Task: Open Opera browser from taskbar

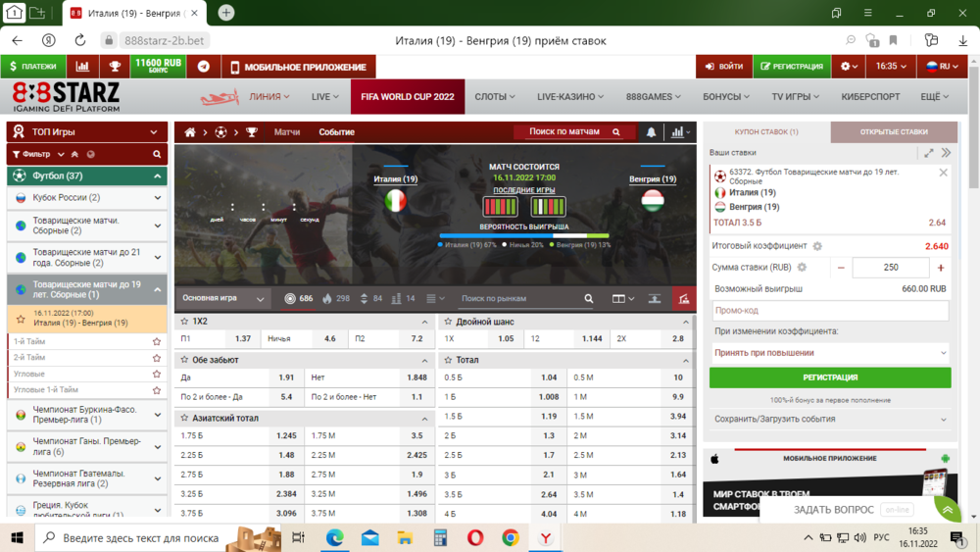Action: coord(475,537)
